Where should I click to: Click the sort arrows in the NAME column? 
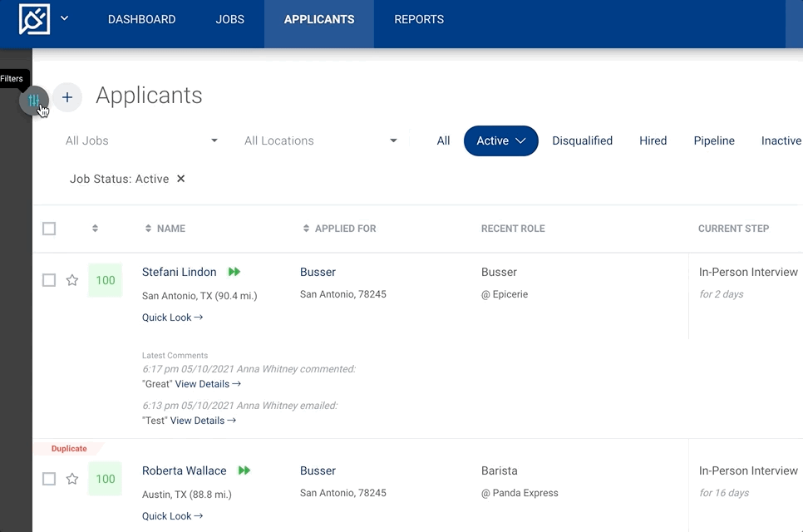[148, 229]
